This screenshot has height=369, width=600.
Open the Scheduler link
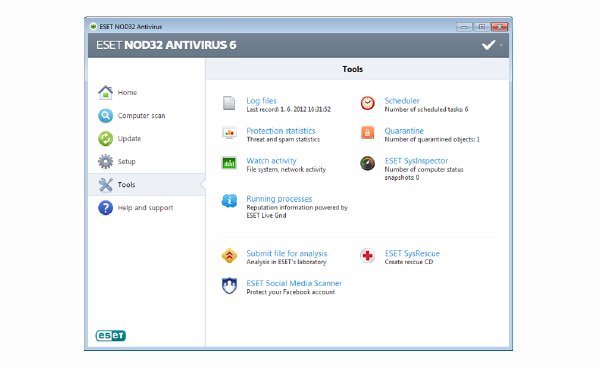click(402, 101)
